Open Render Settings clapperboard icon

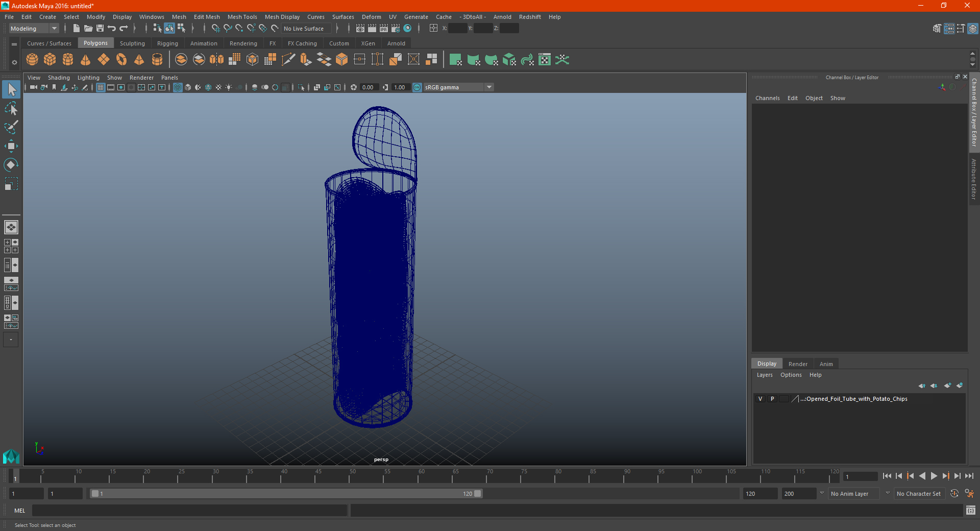pyautogui.click(x=396, y=29)
